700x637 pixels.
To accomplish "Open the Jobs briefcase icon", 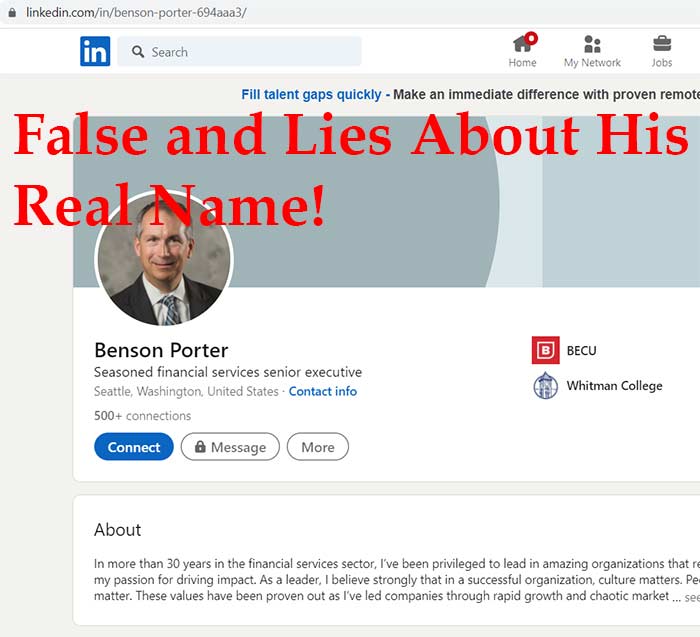I will (662, 44).
